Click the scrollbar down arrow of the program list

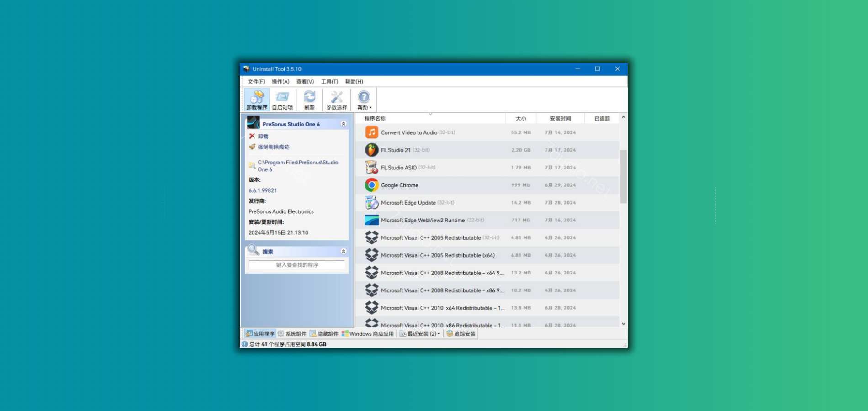[624, 324]
